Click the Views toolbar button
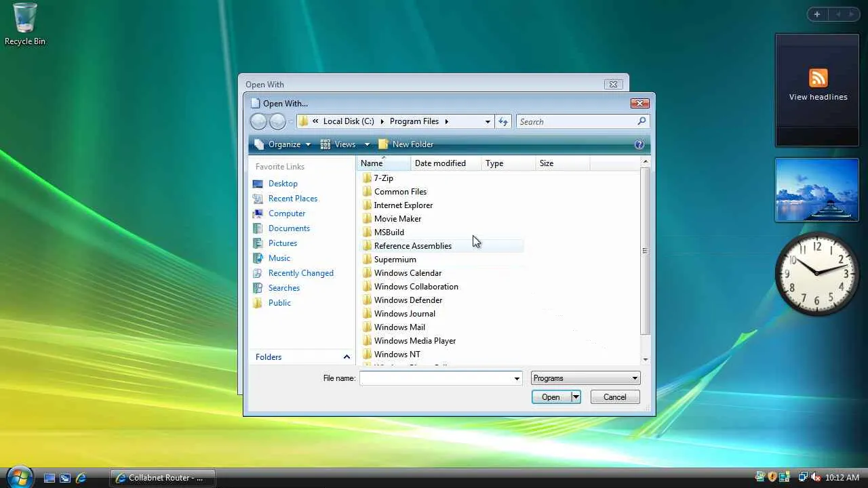 click(338, 144)
